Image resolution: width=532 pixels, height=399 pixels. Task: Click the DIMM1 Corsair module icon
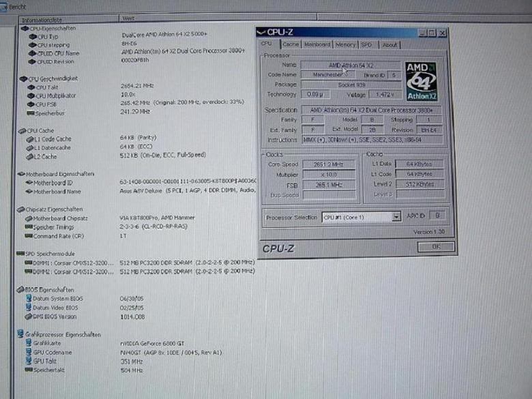(28, 263)
